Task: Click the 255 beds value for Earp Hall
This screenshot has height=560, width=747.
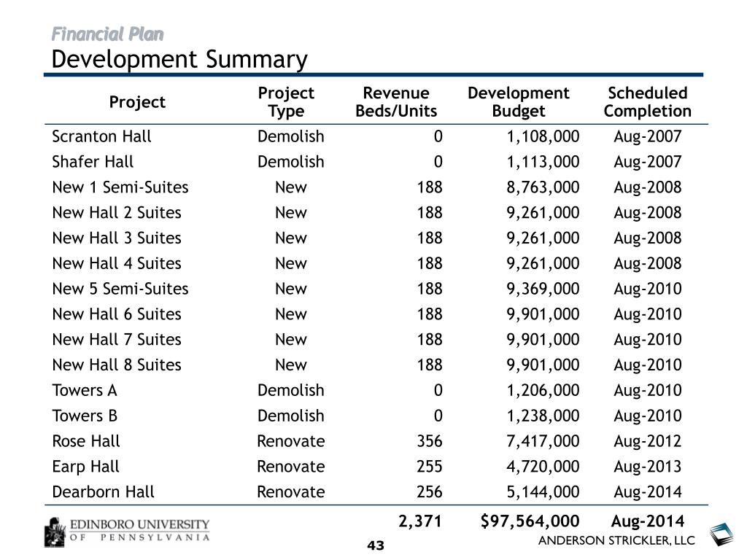Action: point(429,467)
